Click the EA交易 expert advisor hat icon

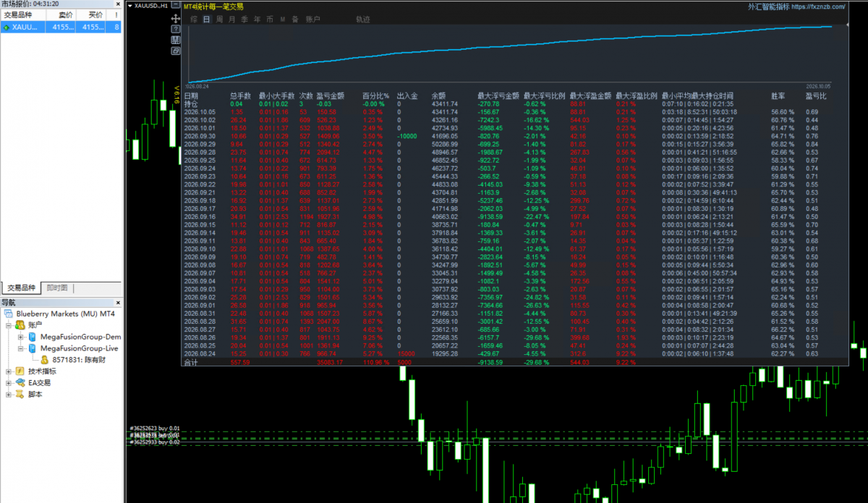pyautogui.click(x=20, y=382)
